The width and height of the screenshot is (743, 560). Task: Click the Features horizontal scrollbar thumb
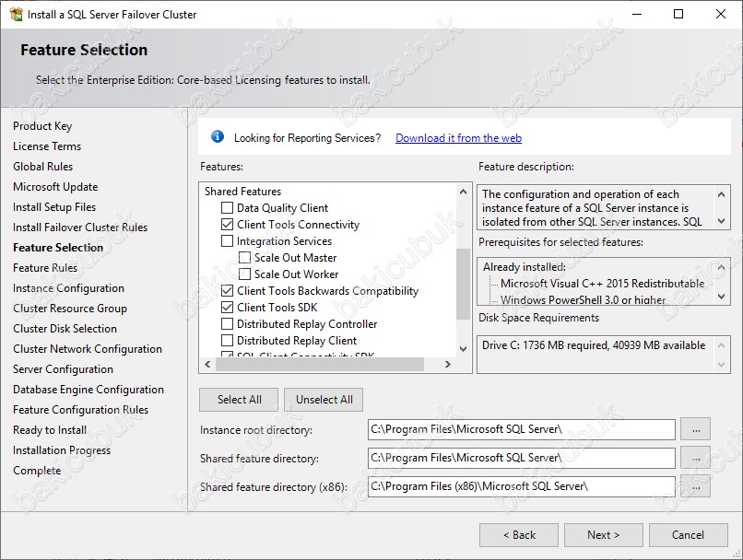point(320,364)
